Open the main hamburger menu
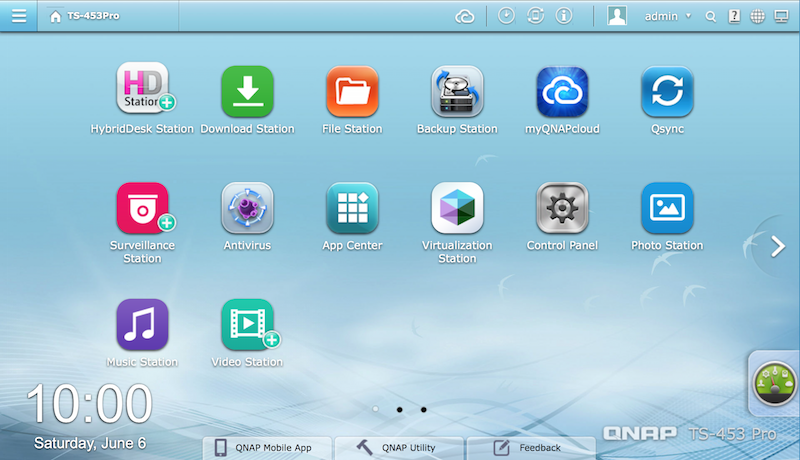The height and width of the screenshot is (460, 800). click(19, 16)
